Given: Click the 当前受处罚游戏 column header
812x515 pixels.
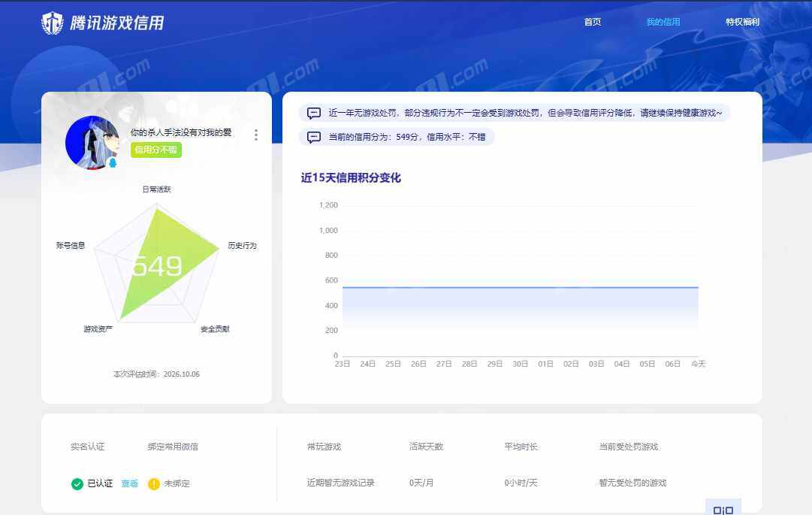Looking at the screenshot, I should tap(629, 447).
